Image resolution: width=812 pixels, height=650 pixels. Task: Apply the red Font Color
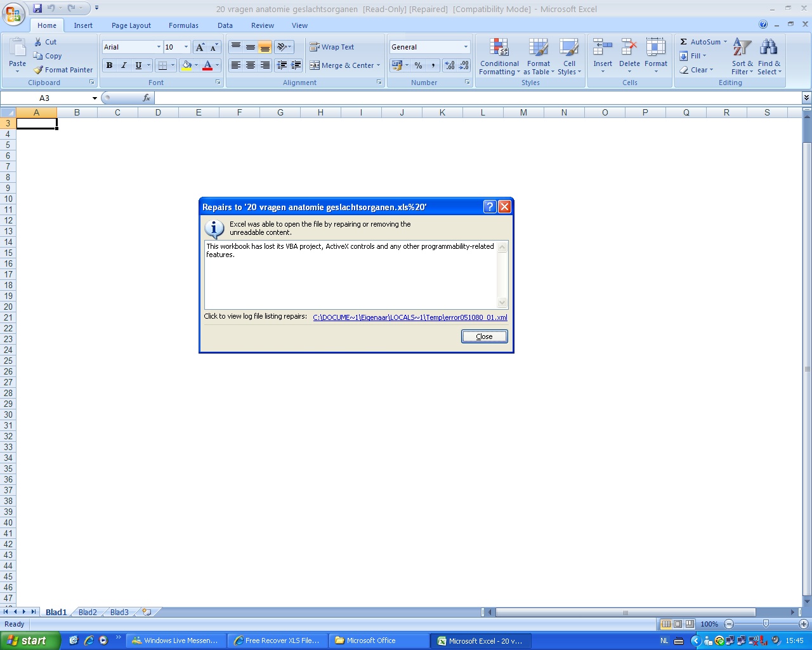point(207,65)
